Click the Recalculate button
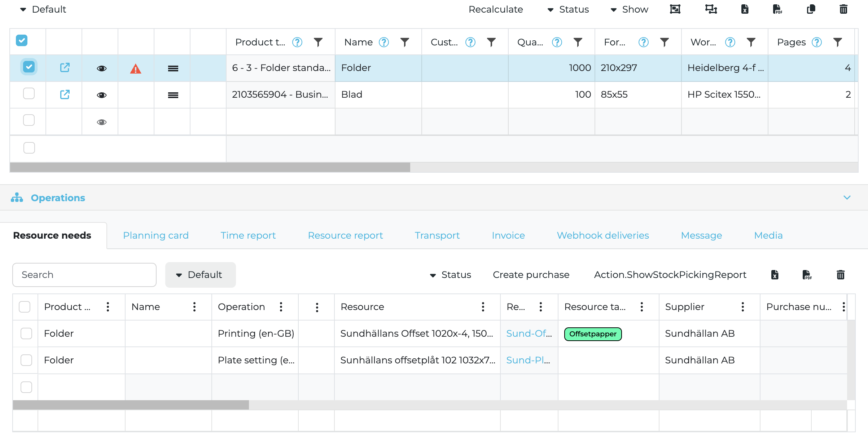This screenshot has height=442, width=868. (495, 9)
